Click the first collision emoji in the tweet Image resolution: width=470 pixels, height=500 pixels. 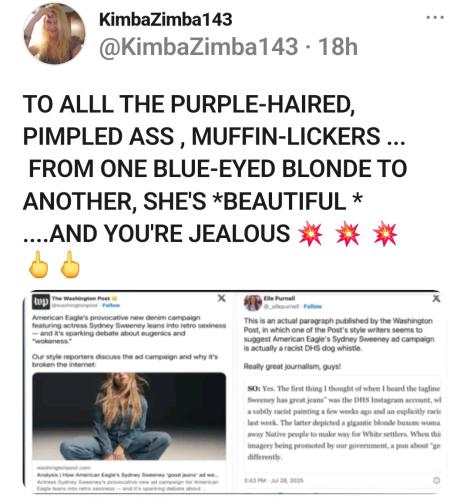coord(310,233)
